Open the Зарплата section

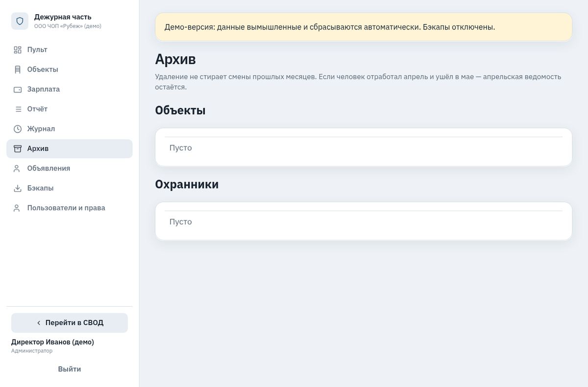pos(70,89)
